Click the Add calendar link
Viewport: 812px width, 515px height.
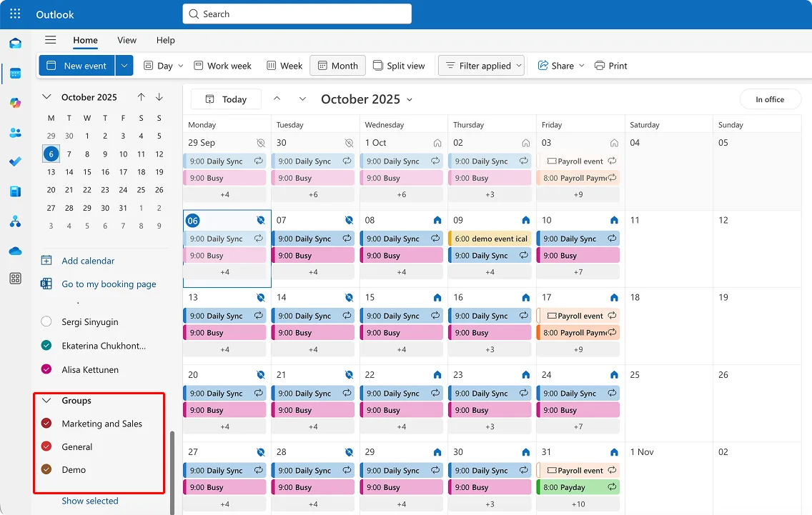click(x=86, y=261)
